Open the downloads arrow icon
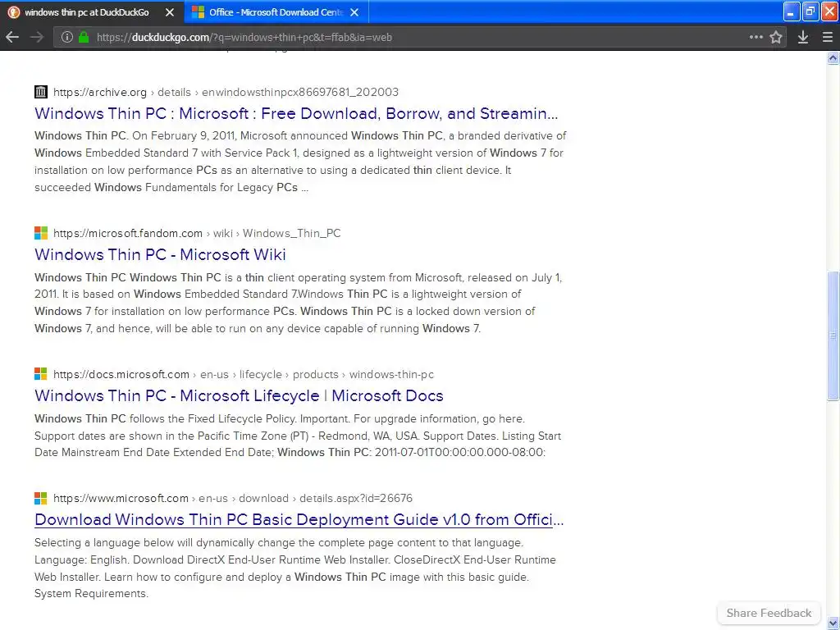 click(x=802, y=37)
